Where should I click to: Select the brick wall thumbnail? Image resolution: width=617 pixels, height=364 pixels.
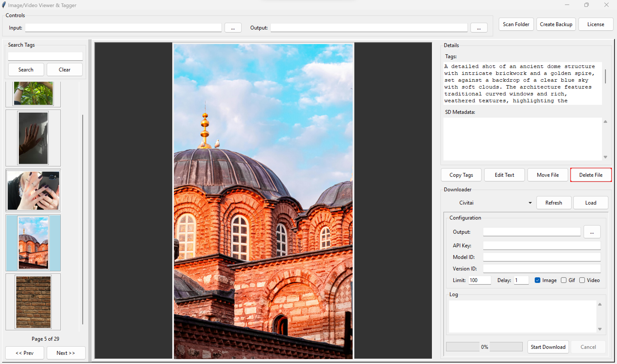[x=33, y=302]
